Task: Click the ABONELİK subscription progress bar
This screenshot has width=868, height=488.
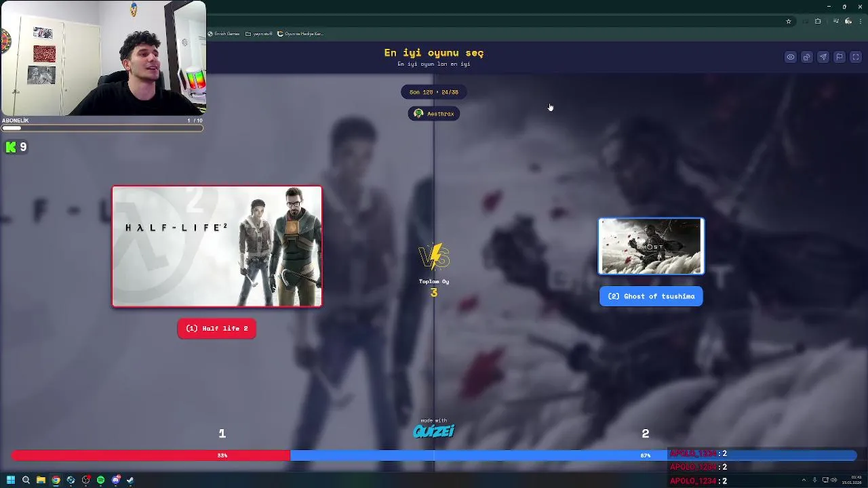Action: pos(102,127)
